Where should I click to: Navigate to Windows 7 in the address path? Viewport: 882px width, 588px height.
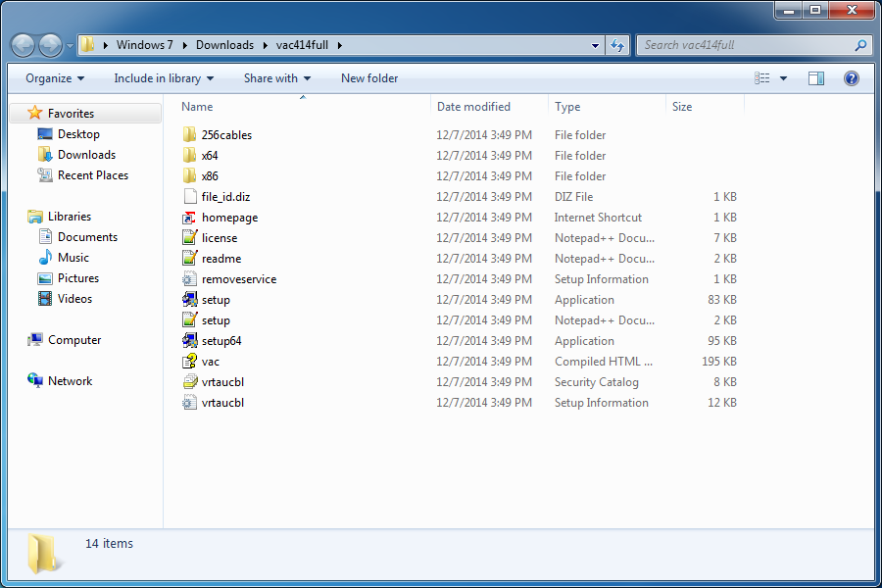point(145,45)
